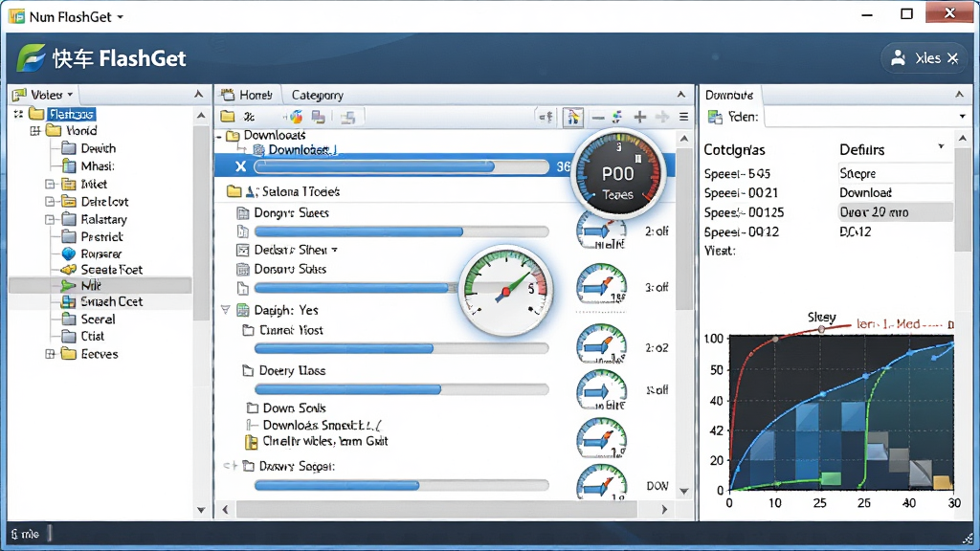Click the large P00 speed gauge

click(x=618, y=174)
